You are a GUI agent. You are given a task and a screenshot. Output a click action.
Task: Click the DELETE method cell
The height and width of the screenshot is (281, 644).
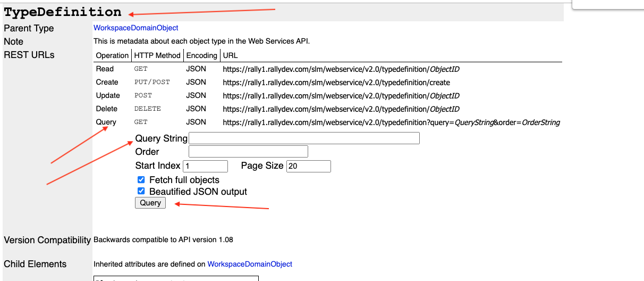coord(147,109)
